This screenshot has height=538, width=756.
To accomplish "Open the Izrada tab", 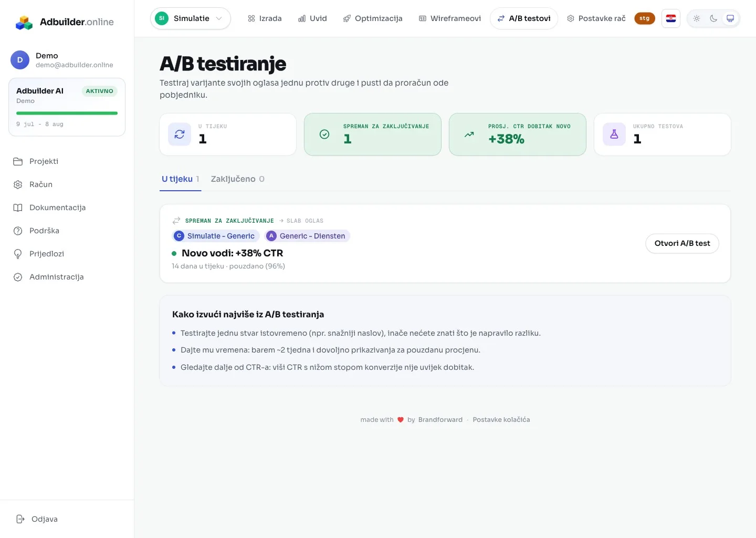I will coord(265,18).
